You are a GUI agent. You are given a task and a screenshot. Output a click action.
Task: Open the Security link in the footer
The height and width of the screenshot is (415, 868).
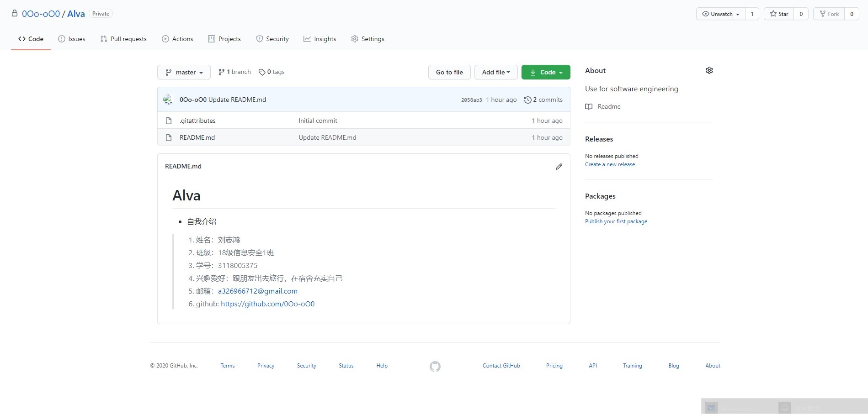click(x=307, y=366)
